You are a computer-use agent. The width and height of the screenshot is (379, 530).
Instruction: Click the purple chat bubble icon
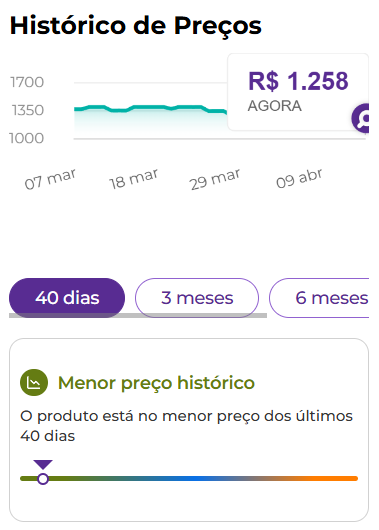tap(360, 118)
